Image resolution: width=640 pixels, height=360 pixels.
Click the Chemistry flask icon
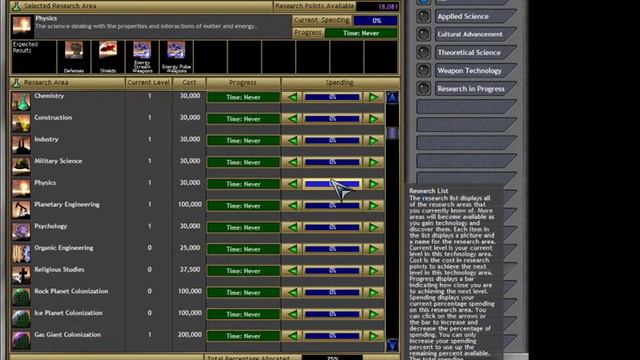[21, 101]
